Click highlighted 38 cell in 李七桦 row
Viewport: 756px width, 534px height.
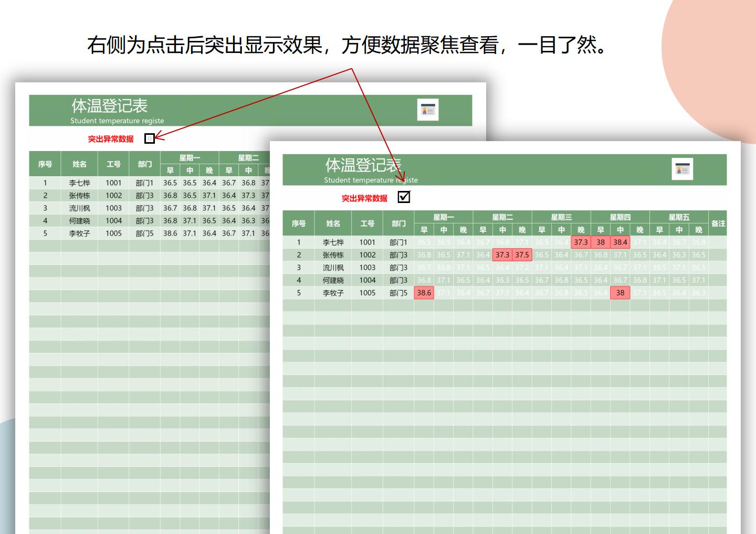(x=601, y=242)
